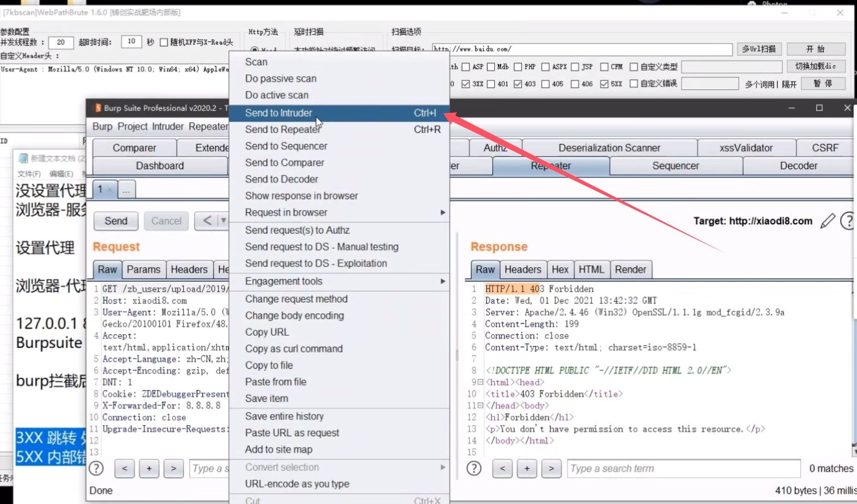Select Copy as curl command
857x504 pixels.
(339, 349)
